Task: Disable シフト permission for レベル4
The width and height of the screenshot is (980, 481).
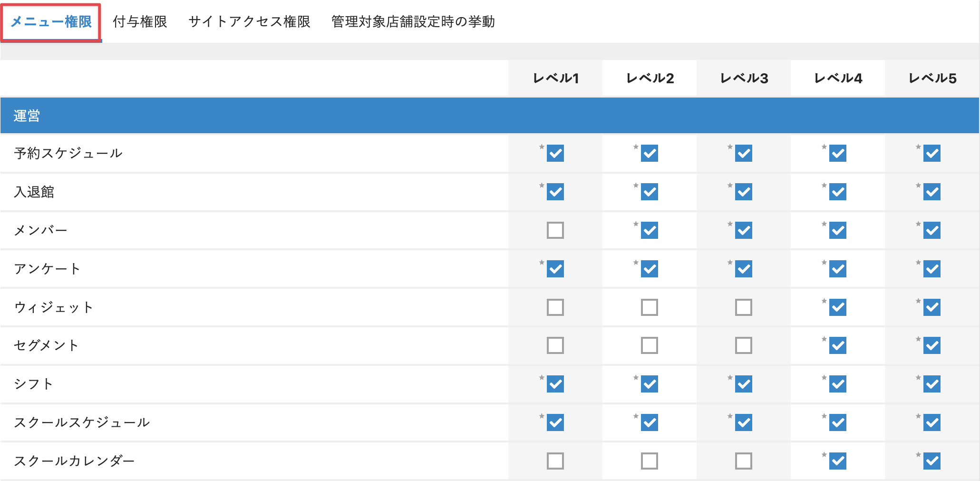Action: click(837, 384)
